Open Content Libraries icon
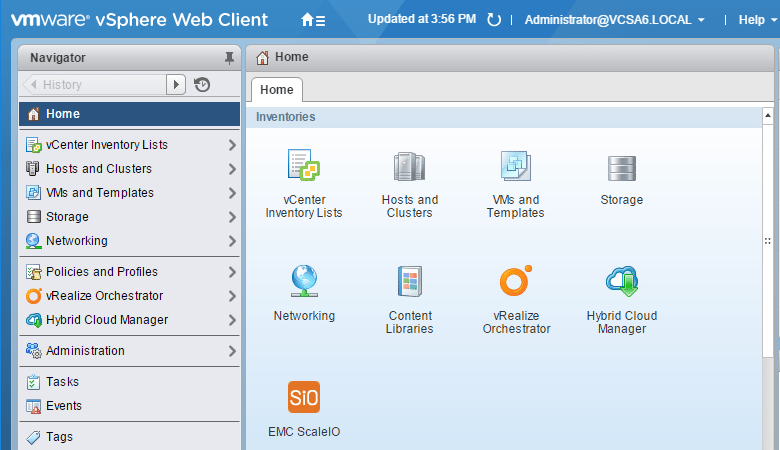The width and height of the screenshot is (780, 450). (x=409, y=281)
